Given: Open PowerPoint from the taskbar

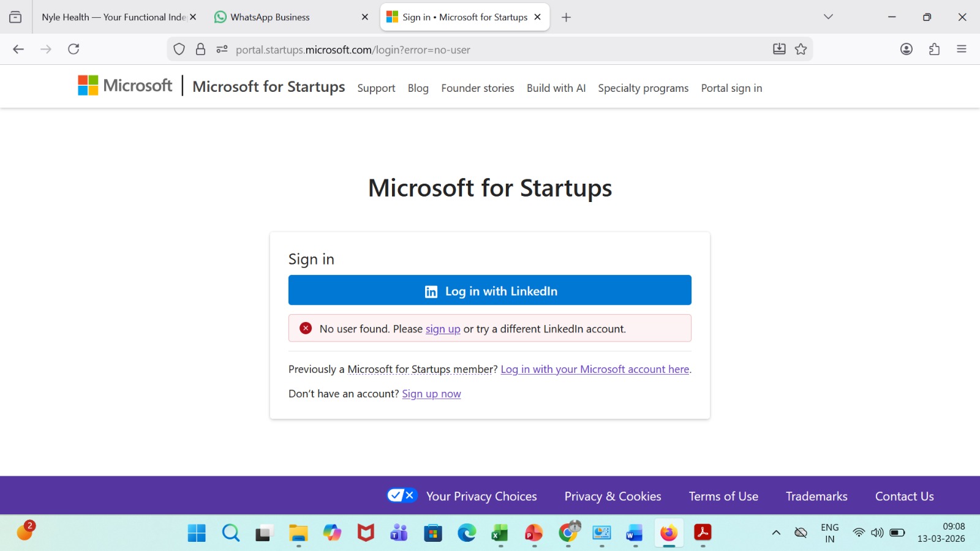Looking at the screenshot, I should [534, 533].
